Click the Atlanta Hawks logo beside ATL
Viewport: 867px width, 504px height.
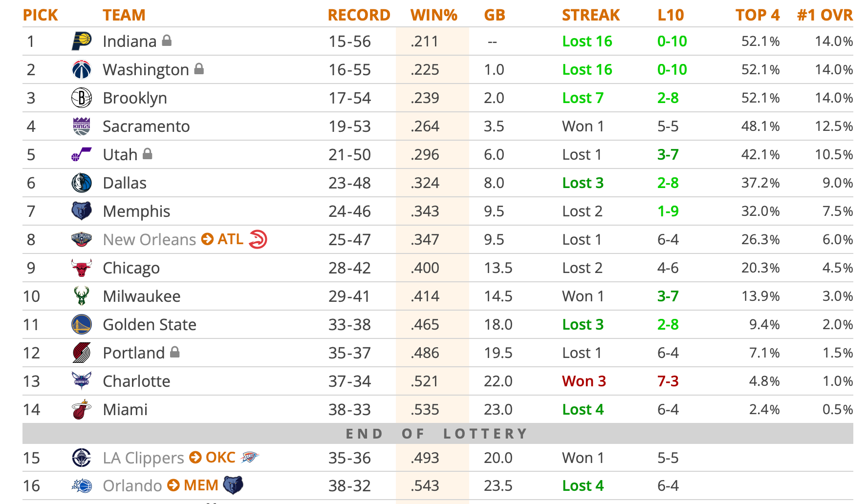[x=258, y=239]
